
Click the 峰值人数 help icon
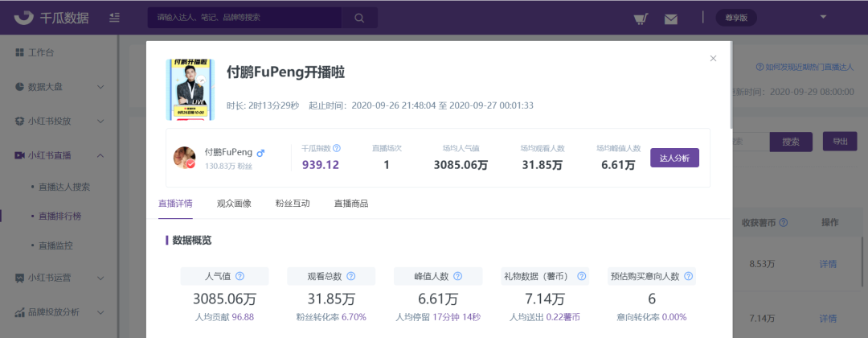pyautogui.click(x=457, y=276)
